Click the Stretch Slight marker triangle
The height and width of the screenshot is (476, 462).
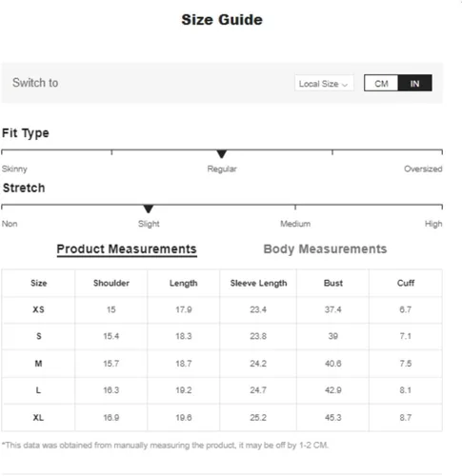point(149,208)
